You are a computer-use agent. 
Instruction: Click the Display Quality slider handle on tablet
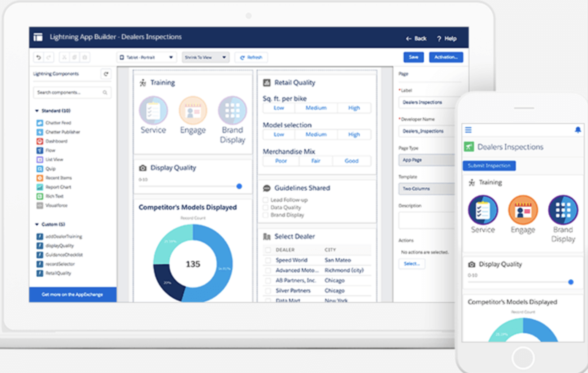click(x=239, y=186)
